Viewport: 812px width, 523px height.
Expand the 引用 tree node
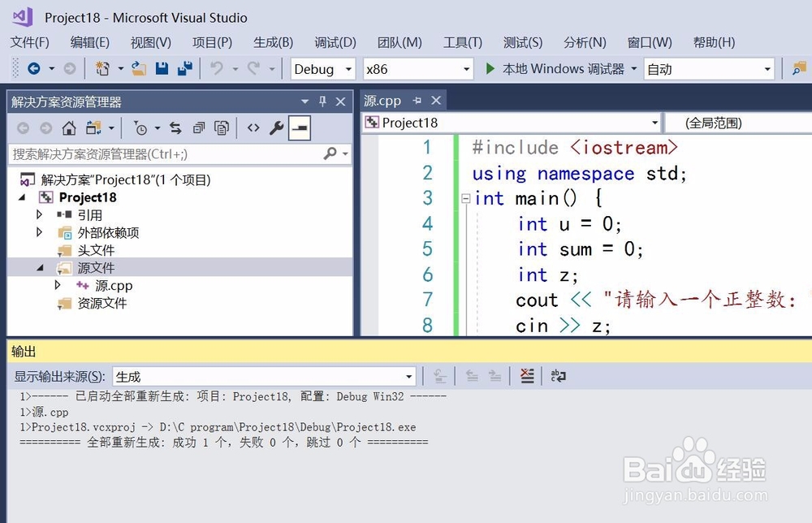coord(39,214)
